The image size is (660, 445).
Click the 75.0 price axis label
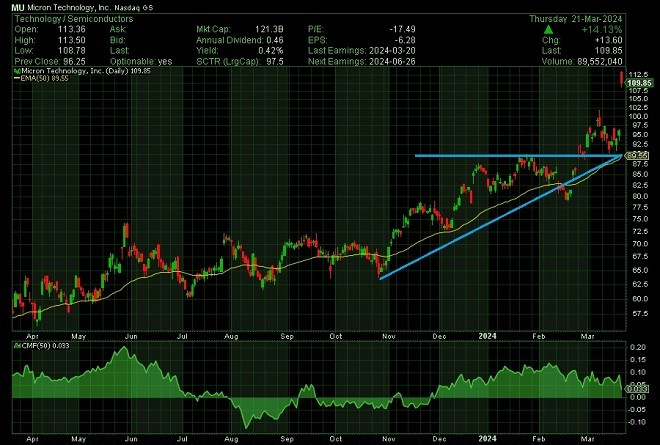(640, 219)
